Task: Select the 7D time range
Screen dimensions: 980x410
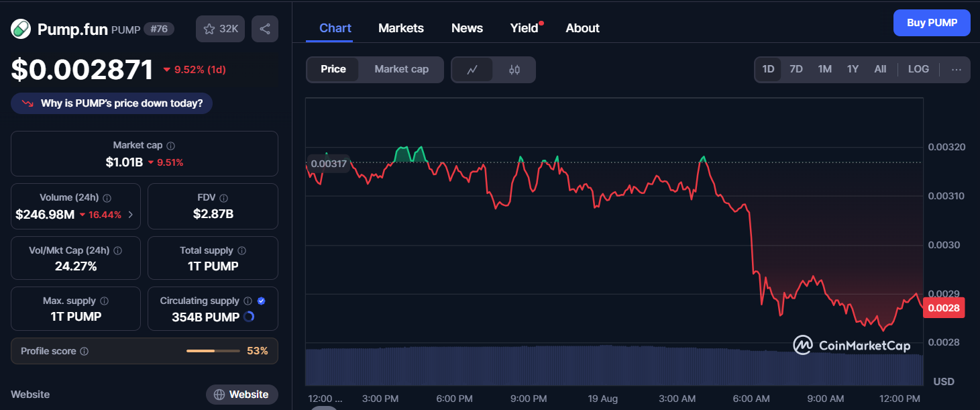Action: [796, 69]
